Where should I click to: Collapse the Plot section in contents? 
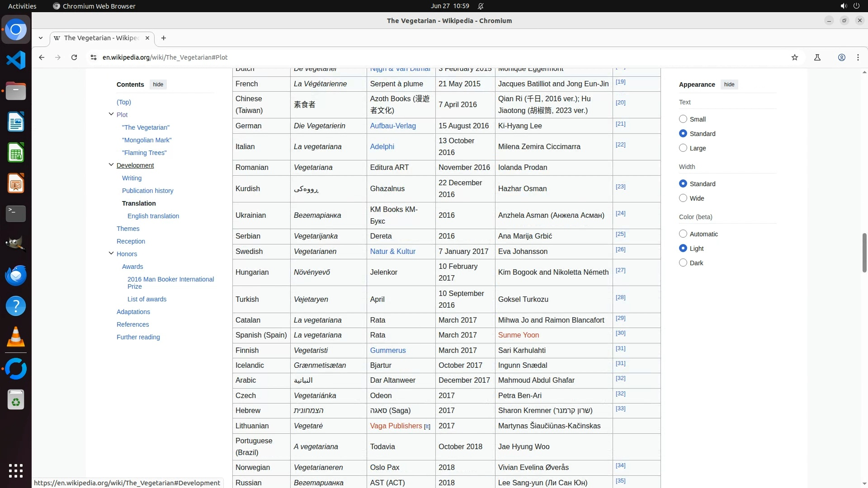pos(111,114)
